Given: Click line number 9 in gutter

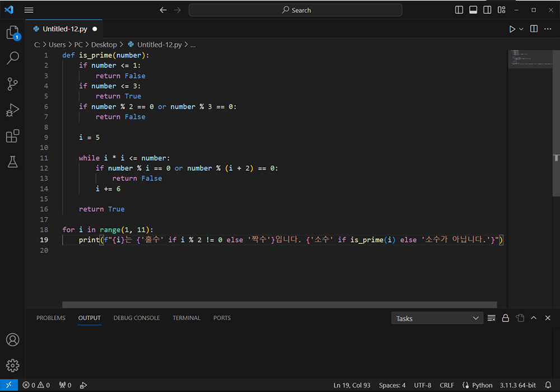Looking at the screenshot, I should click(x=46, y=137).
